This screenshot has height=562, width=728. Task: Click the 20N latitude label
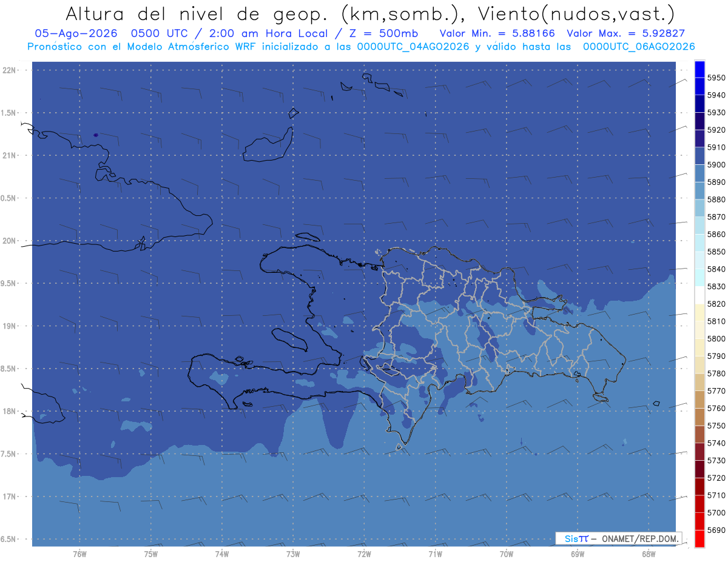click(x=10, y=241)
